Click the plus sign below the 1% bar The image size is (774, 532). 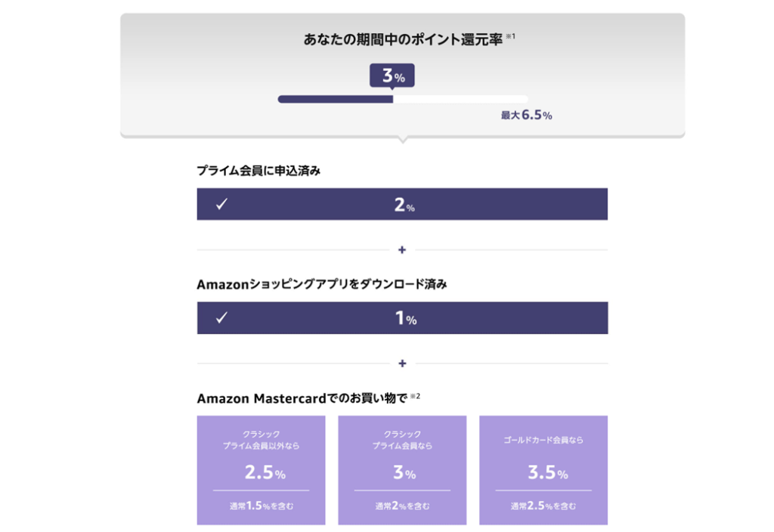(x=402, y=363)
